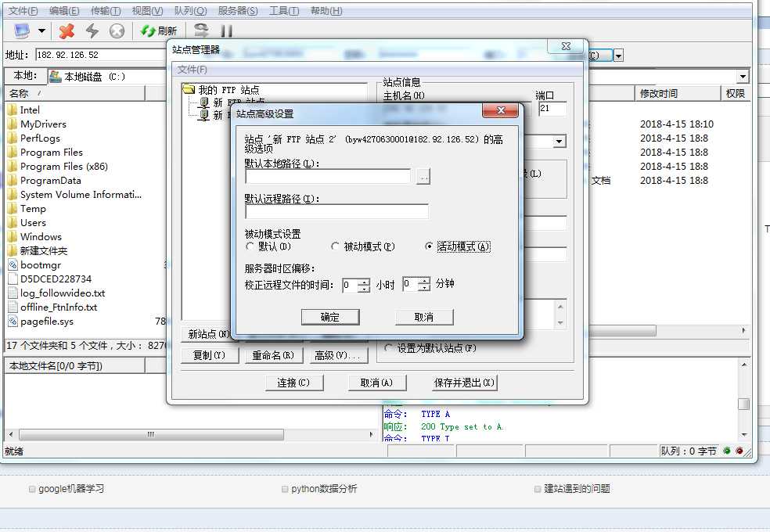Click browse button beside local path field
Image resolution: width=770 pixels, height=532 pixels.
423,177
